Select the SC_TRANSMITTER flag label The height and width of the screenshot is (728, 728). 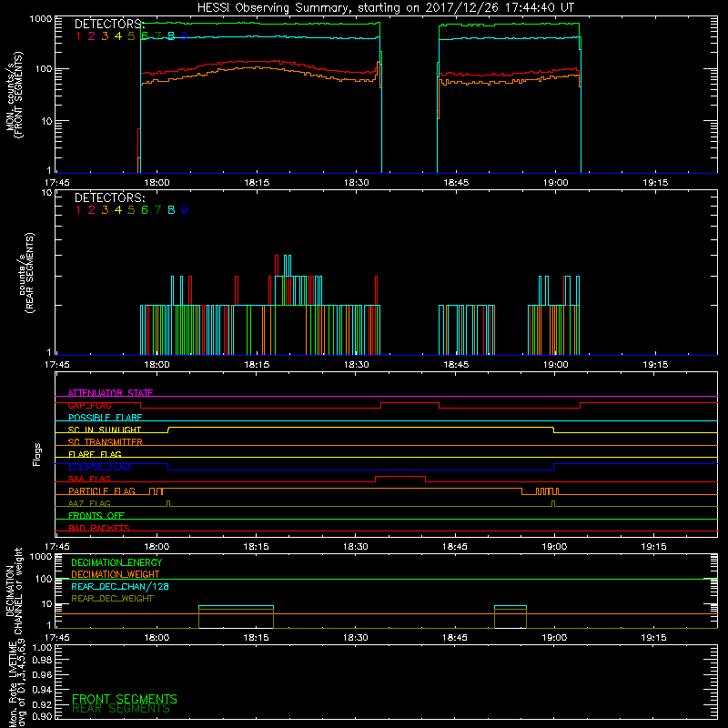(106, 442)
